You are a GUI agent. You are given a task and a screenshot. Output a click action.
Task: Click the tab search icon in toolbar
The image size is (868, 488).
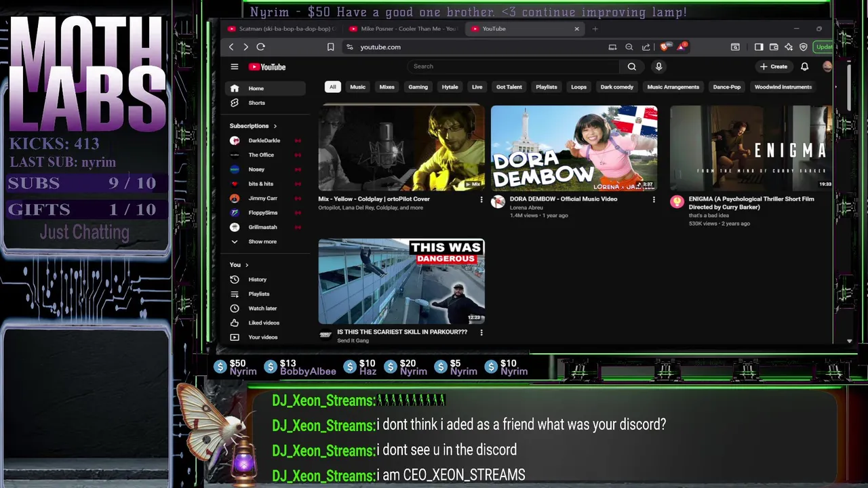click(x=735, y=47)
